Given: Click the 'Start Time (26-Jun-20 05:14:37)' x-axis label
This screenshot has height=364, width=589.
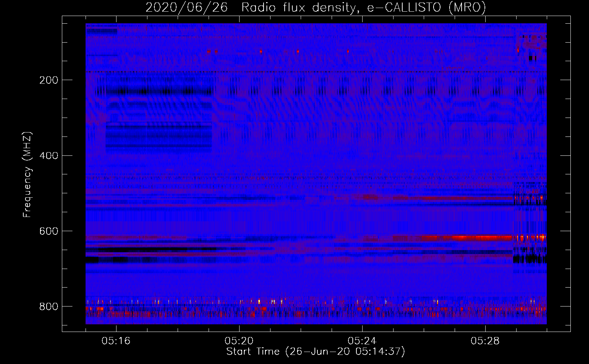Looking at the screenshot, I should [316, 352].
